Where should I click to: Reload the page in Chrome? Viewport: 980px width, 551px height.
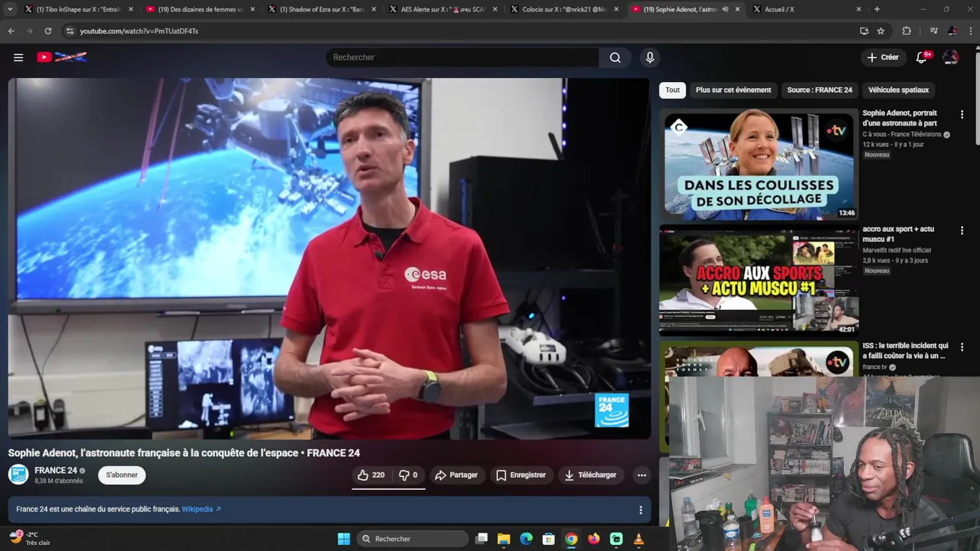pos(47,31)
